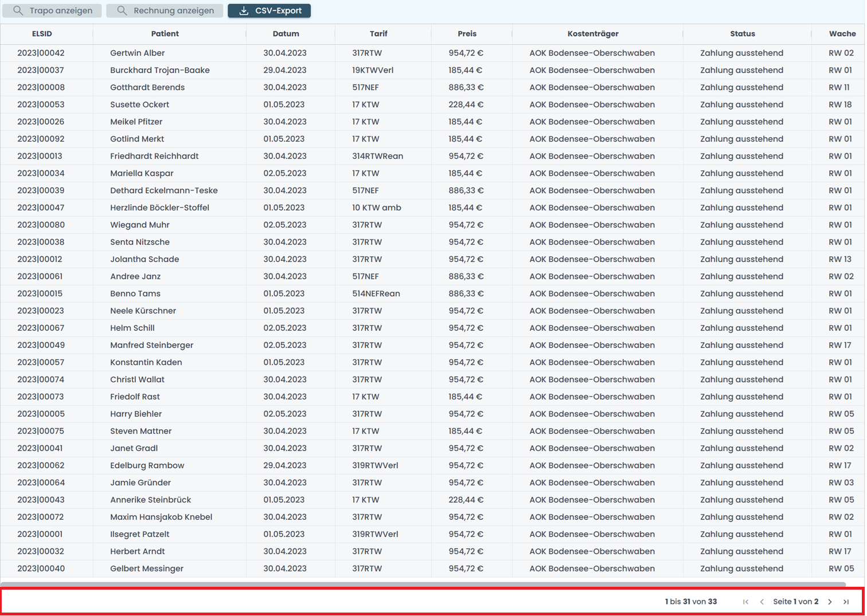Sort by Wache column header
The image size is (867, 616).
click(x=842, y=34)
